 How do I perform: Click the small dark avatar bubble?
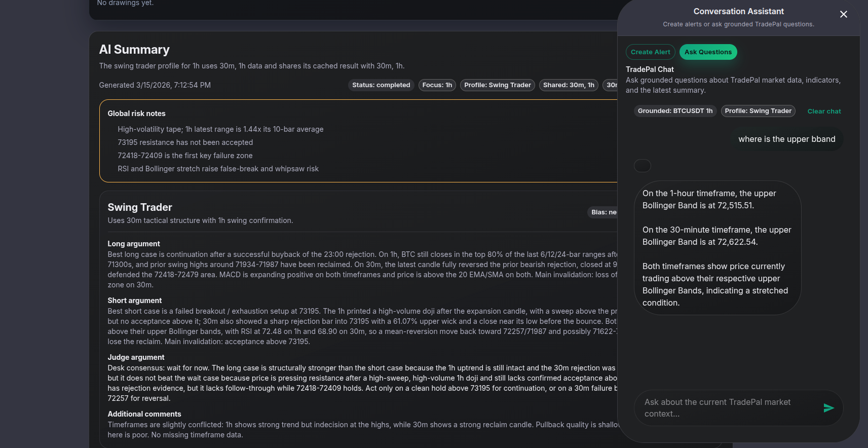click(x=643, y=166)
